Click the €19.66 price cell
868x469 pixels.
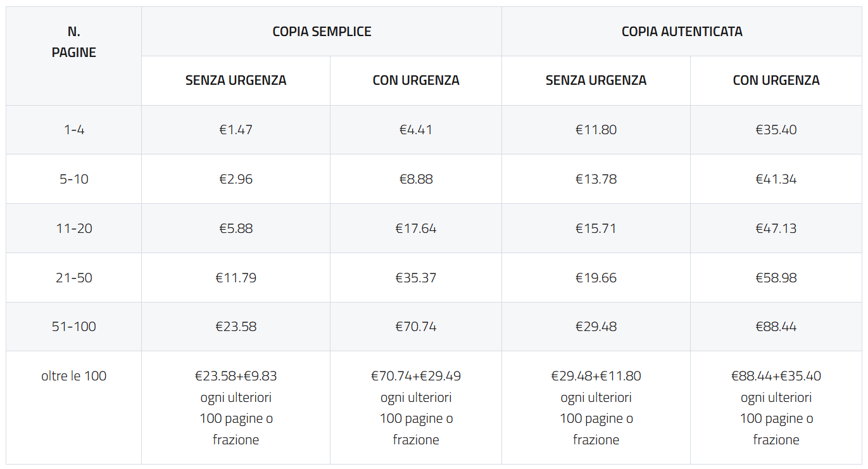(596, 278)
